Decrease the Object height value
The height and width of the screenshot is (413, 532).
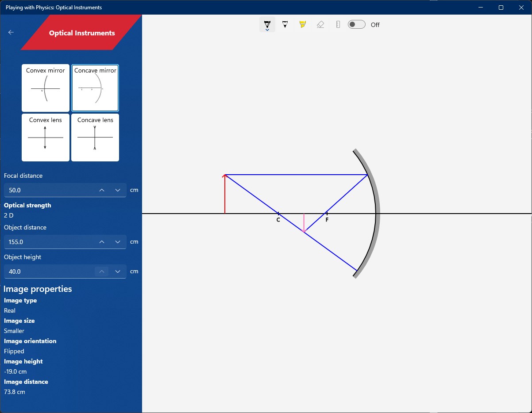click(118, 272)
